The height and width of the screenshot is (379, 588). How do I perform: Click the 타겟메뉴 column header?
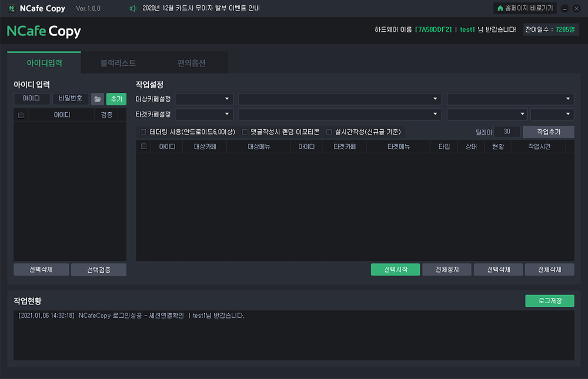[398, 146]
